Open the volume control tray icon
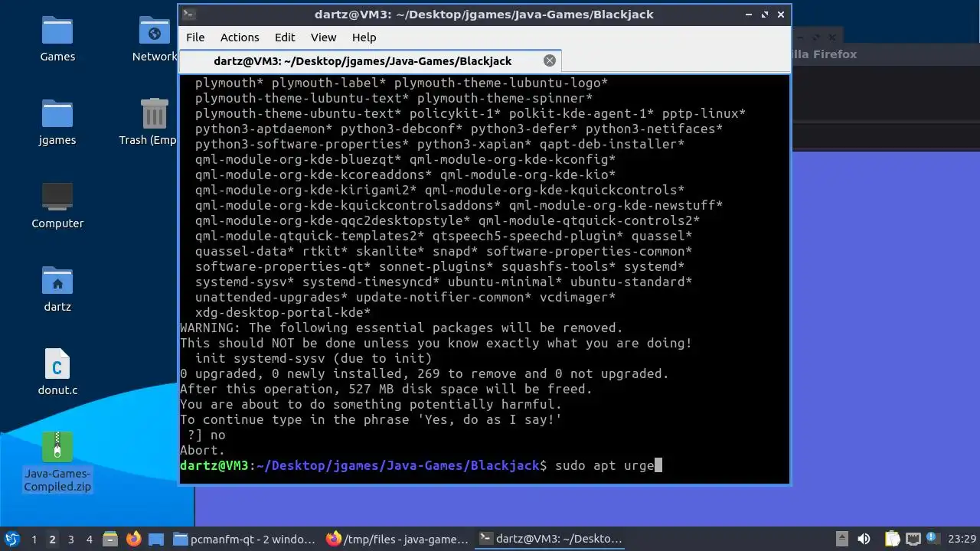The image size is (980, 551). click(864, 539)
